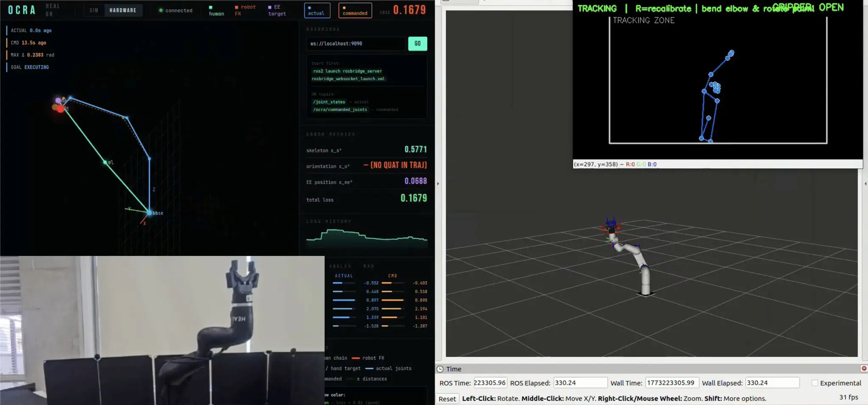
Task: Focus the Wall Time field
Action: click(672, 383)
